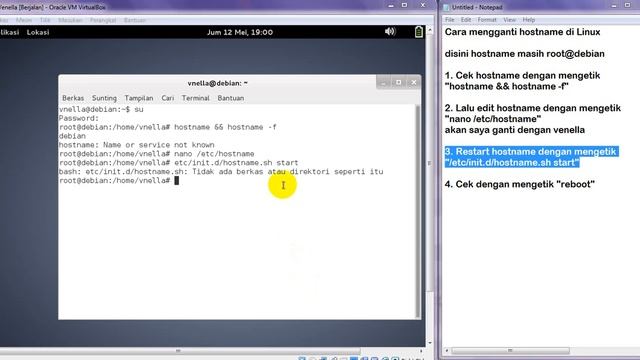Click the VirtualBox horizontal scrollbar right arrow
The height and width of the screenshot is (360, 640).
pyautogui.click(x=422, y=351)
